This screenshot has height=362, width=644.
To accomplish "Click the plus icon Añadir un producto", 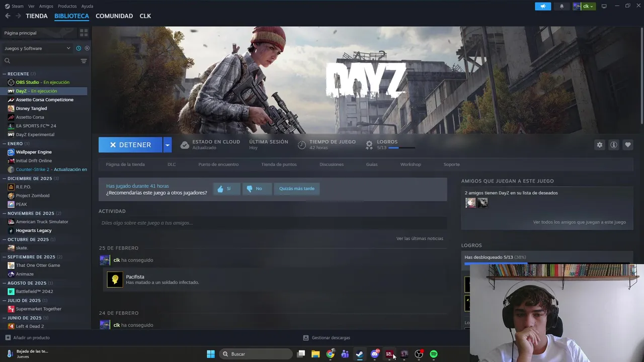I will (x=8, y=338).
